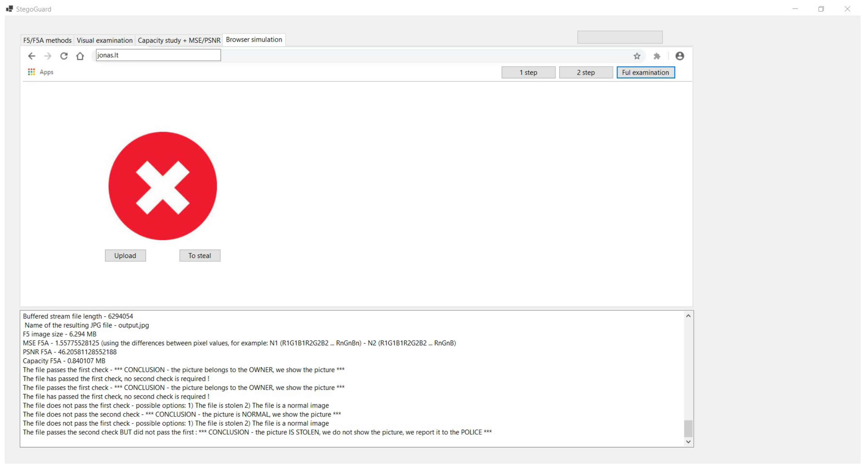Go to the home page icon
The width and height of the screenshot is (868, 470).
click(x=80, y=56)
